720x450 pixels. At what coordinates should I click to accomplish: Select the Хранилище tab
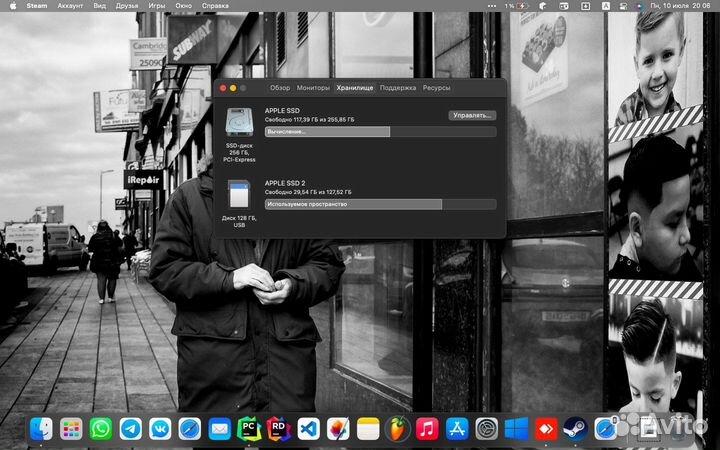click(354, 87)
